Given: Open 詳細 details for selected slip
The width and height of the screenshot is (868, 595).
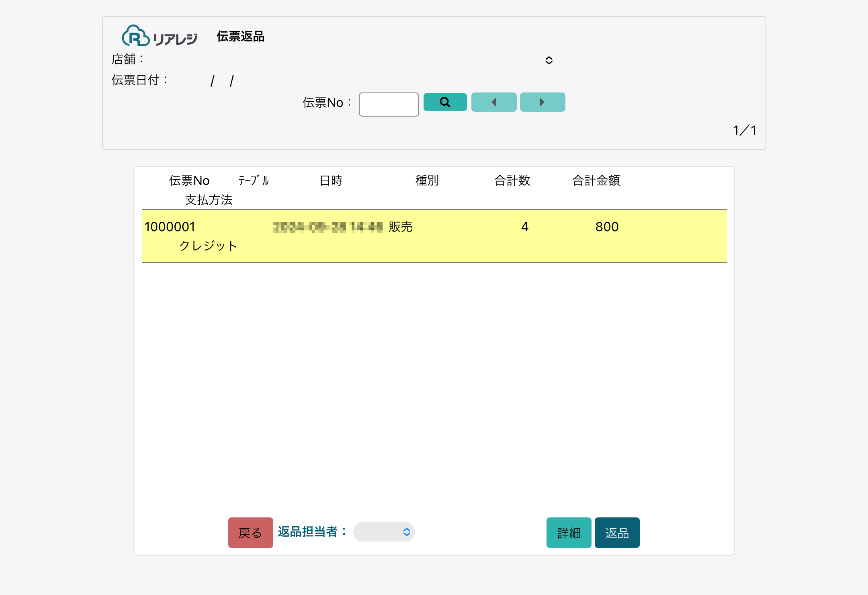Looking at the screenshot, I should (568, 533).
